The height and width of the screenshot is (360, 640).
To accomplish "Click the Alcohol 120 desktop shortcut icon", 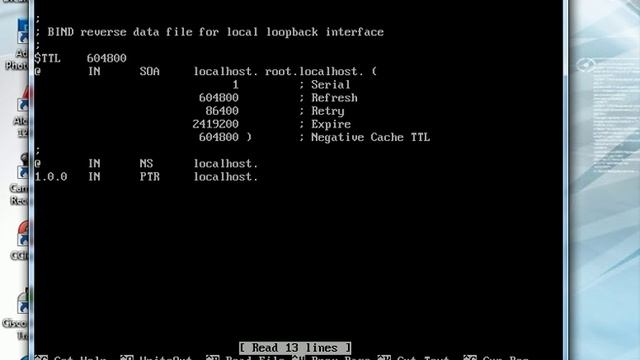I will 22,99.
